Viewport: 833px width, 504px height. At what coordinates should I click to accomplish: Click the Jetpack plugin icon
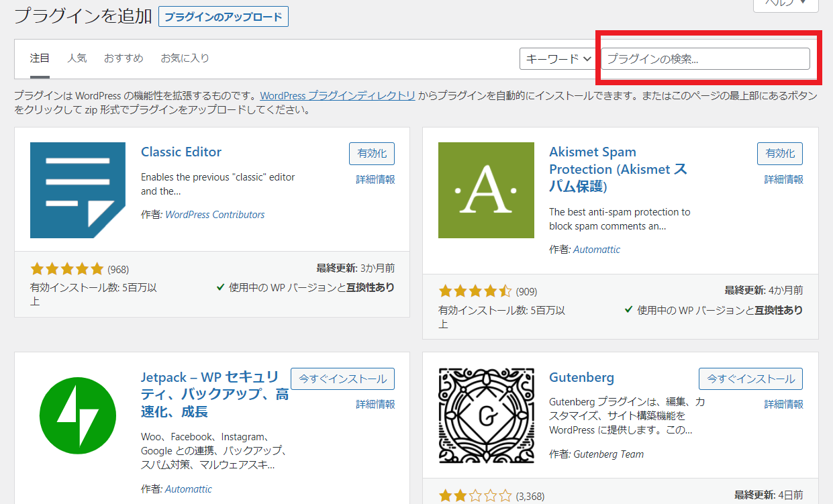point(78,416)
